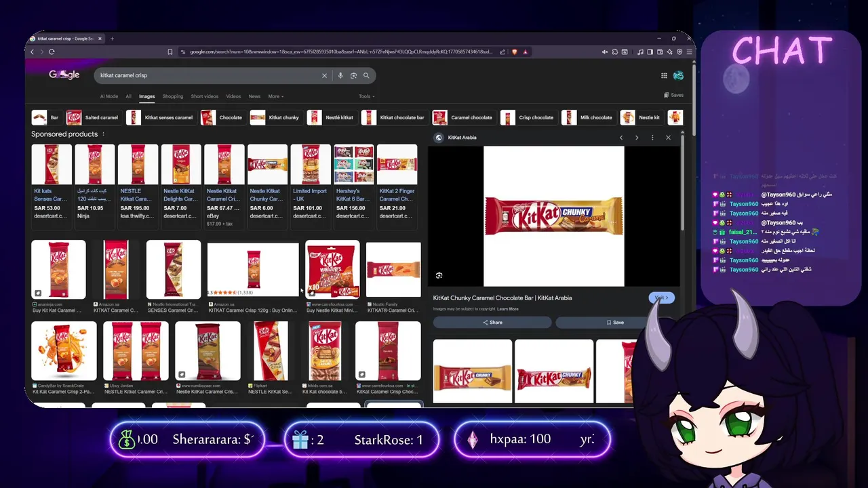Submit search with the magnifier icon
Screen dimensions: 868x488
pos(366,75)
